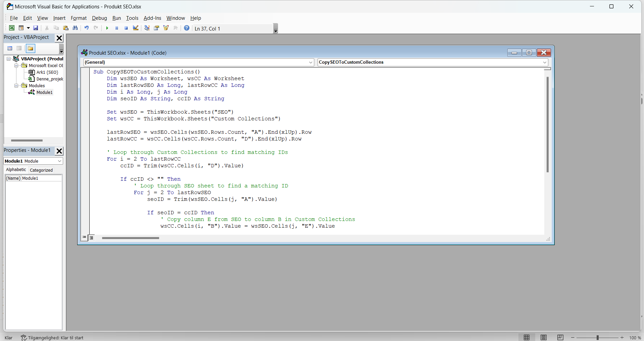644x341 pixels.
Task: Save the Produkt SEO workbook
Action: 36,28
